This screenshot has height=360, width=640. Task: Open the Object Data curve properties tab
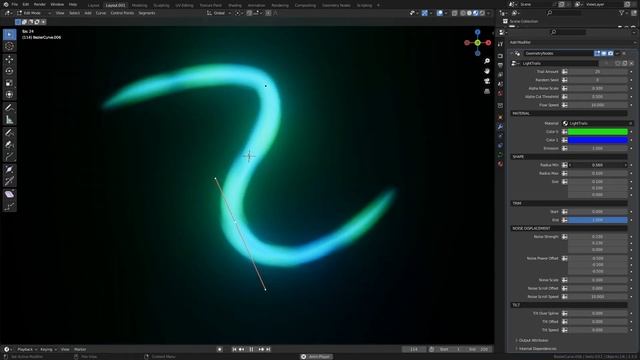click(x=500, y=155)
